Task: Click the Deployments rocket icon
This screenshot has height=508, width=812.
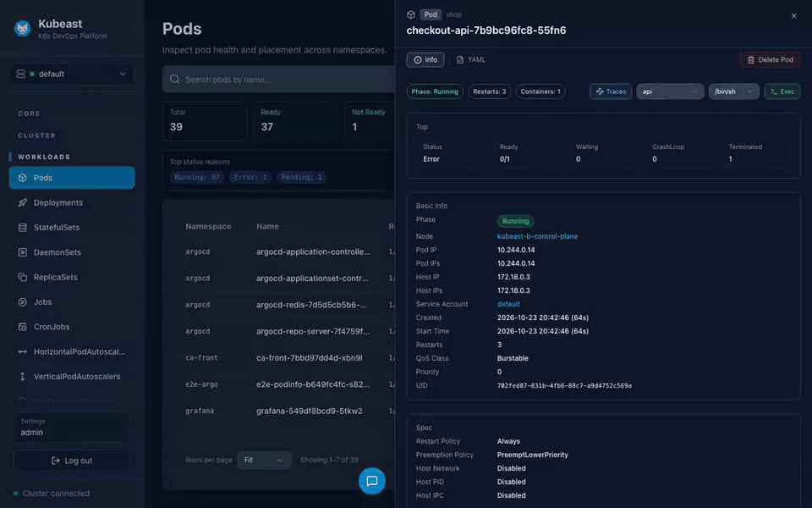Action: point(22,202)
